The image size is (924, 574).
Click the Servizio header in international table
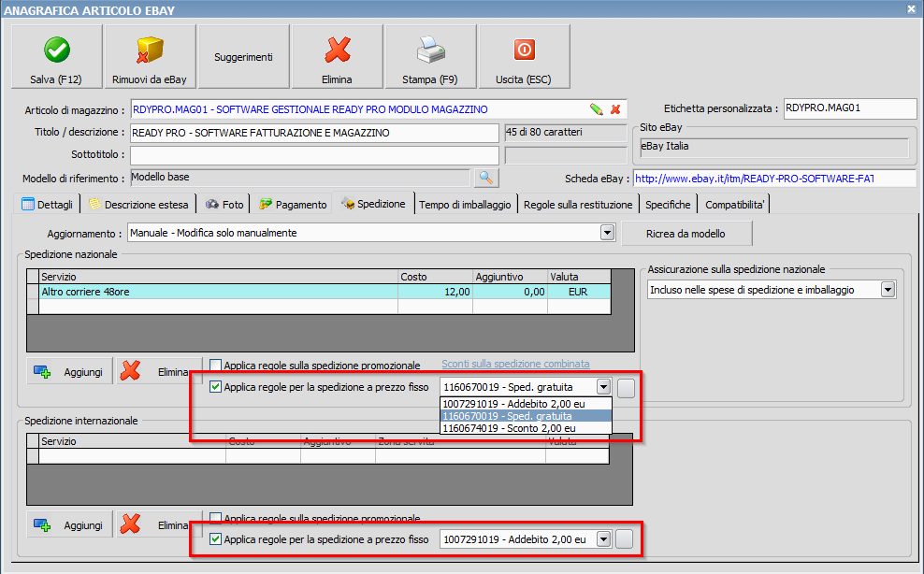pos(132,441)
